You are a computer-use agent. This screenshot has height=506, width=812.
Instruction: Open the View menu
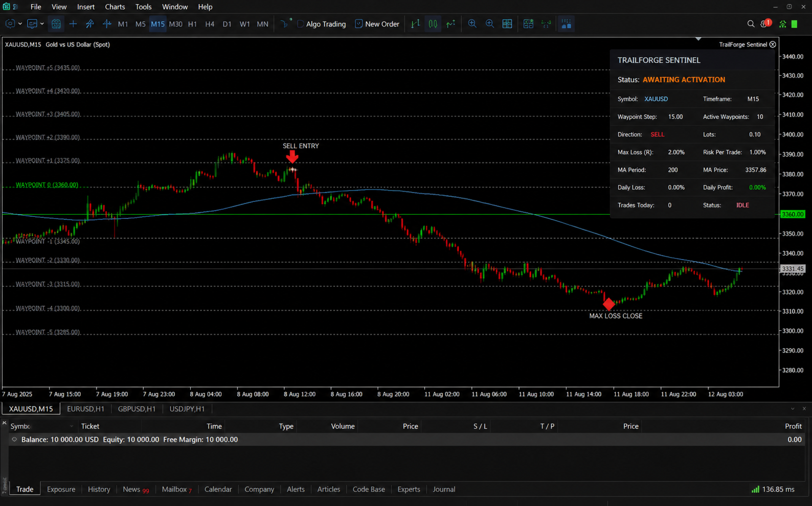click(59, 7)
